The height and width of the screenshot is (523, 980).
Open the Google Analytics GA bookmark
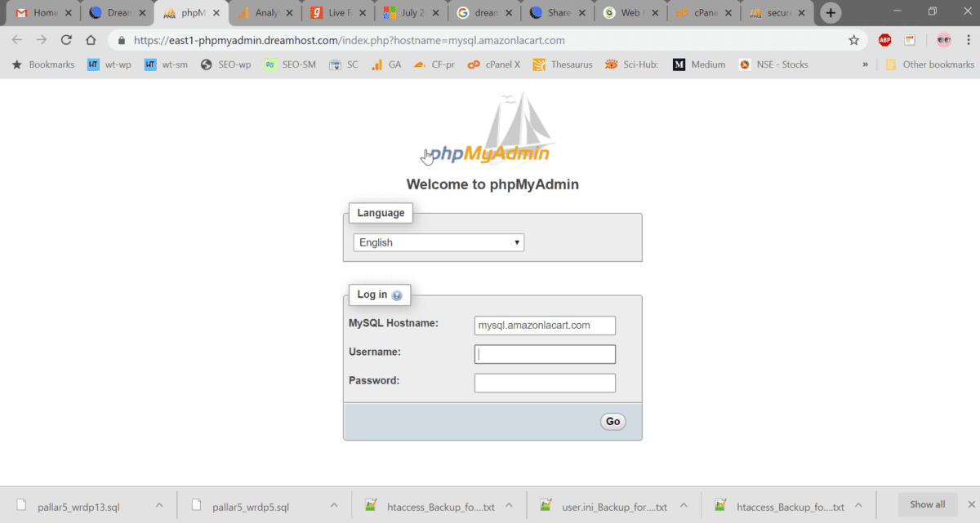point(385,64)
